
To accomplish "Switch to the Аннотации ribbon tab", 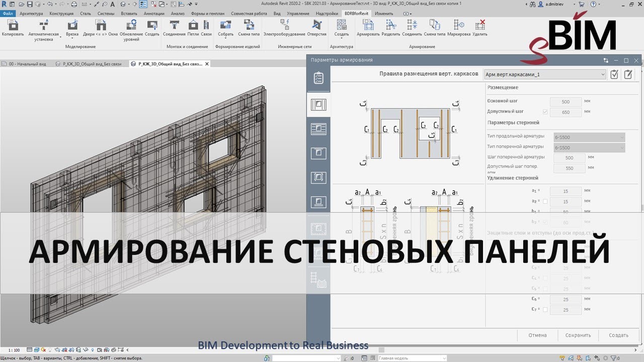I will tap(154, 14).
